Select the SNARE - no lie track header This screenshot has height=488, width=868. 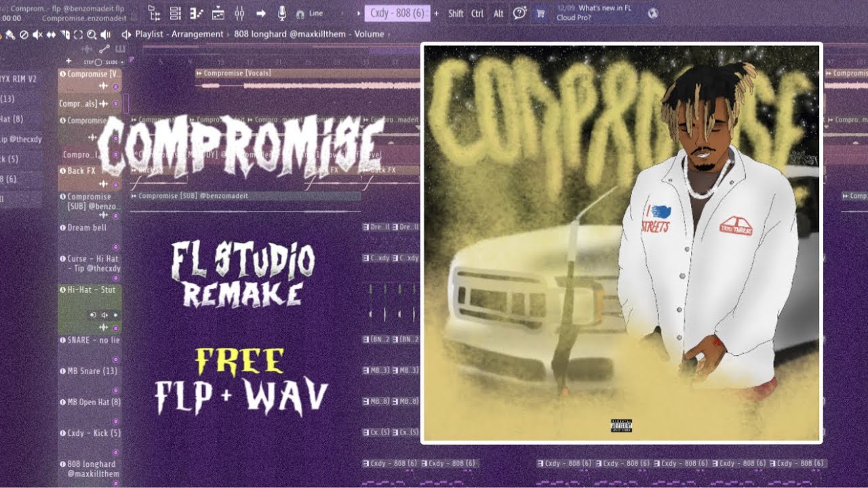[x=90, y=348]
